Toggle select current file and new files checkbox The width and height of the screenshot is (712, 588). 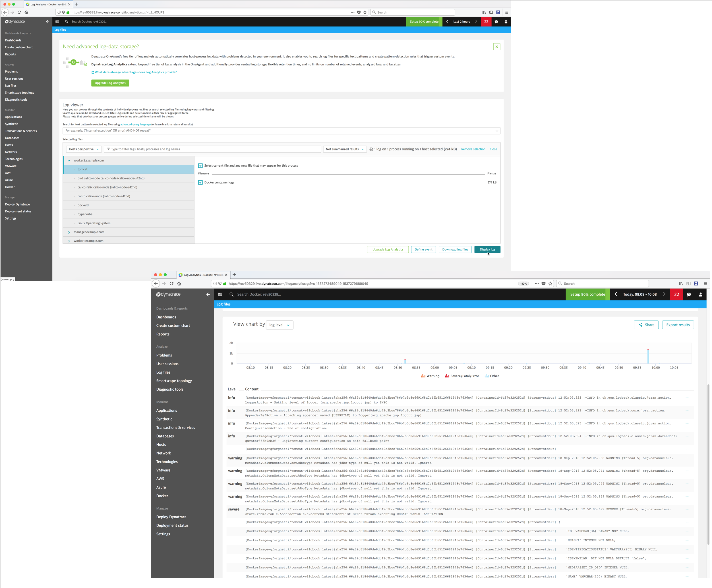(x=200, y=166)
